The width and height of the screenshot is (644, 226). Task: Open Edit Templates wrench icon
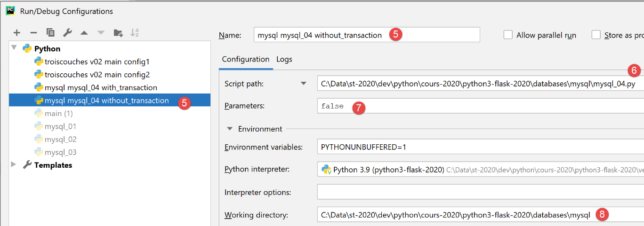(67, 33)
